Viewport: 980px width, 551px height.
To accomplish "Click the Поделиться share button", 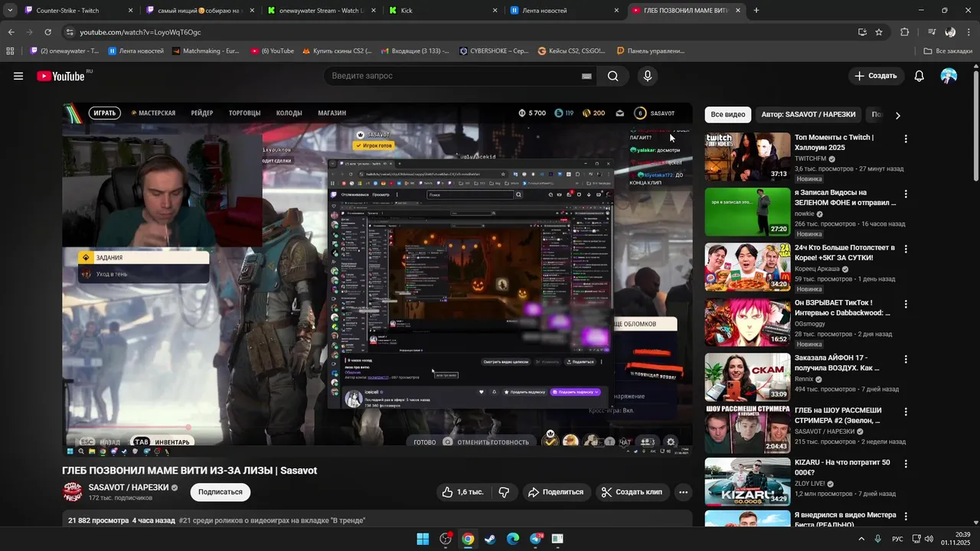I will pyautogui.click(x=556, y=492).
